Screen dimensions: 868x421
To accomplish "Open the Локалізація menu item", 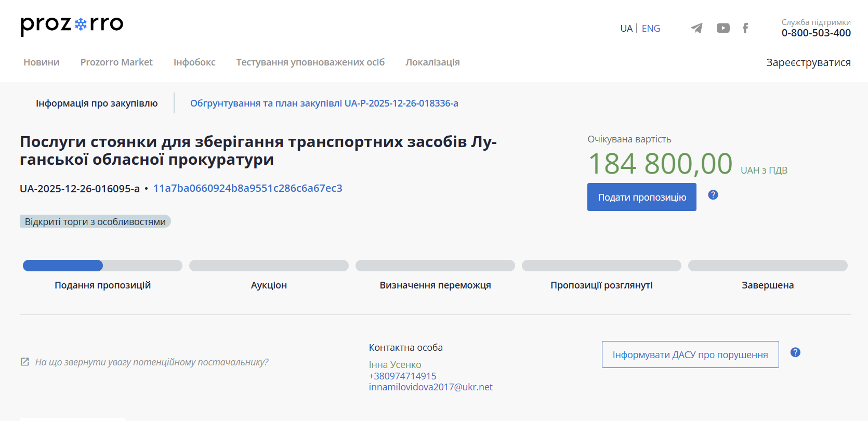I will pos(432,62).
